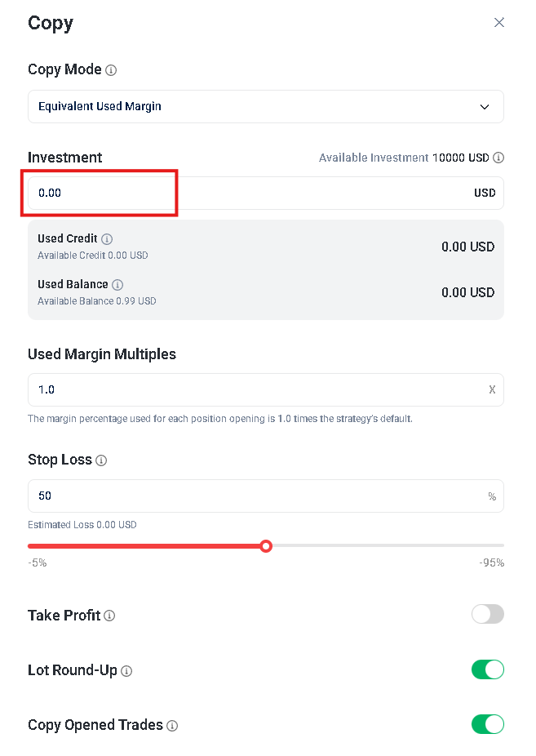Screen dimensions: 536x756
Task: Turn off Copy Opened Trades toggle
Action: pos(487,723)
